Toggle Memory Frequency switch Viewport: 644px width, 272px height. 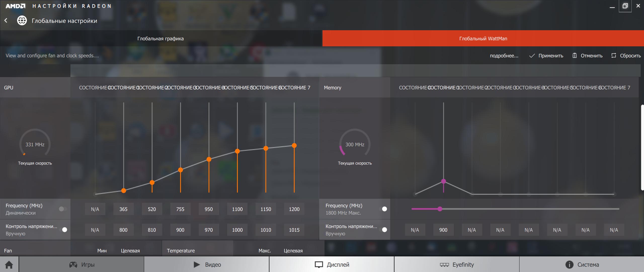pos(383,209)
